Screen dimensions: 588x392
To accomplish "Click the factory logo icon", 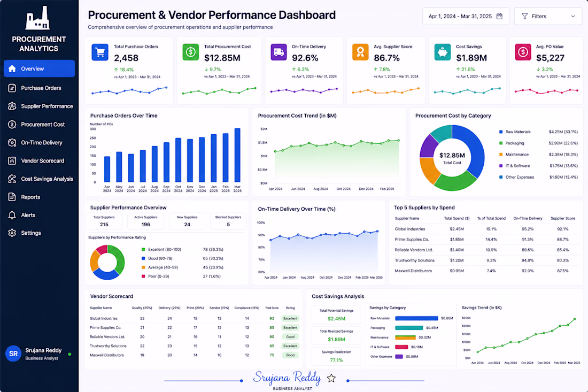I will click(37, 18).
